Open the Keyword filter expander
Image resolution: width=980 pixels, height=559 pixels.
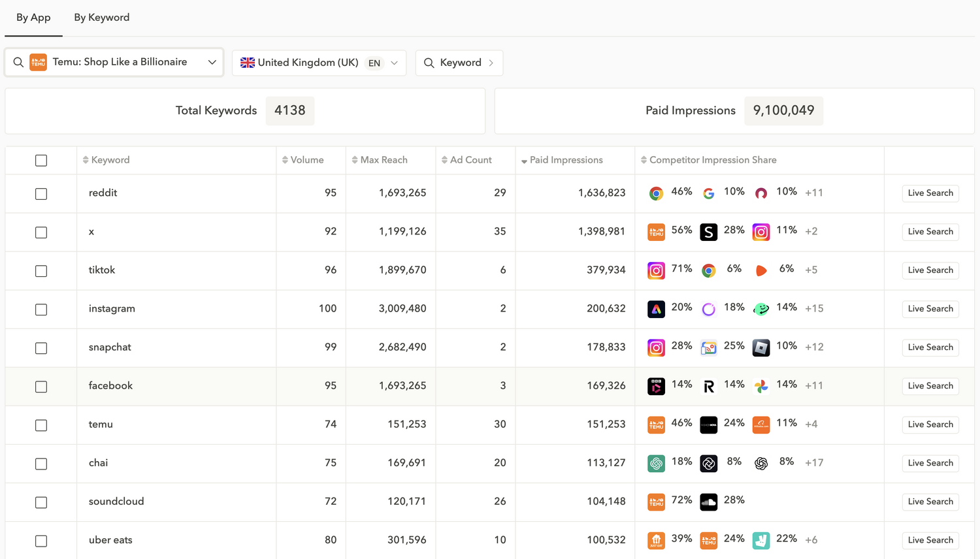pos(459,63)
